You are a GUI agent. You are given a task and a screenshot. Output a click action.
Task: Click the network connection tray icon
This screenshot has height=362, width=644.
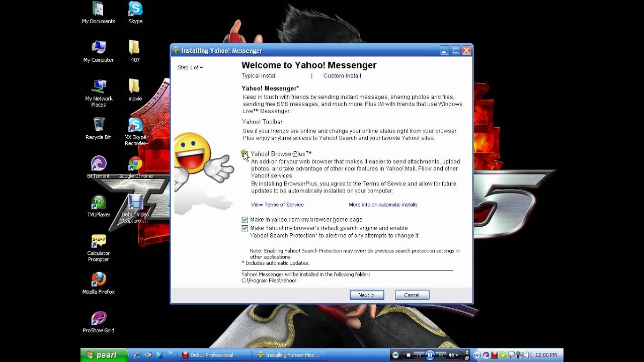point(520,355)
